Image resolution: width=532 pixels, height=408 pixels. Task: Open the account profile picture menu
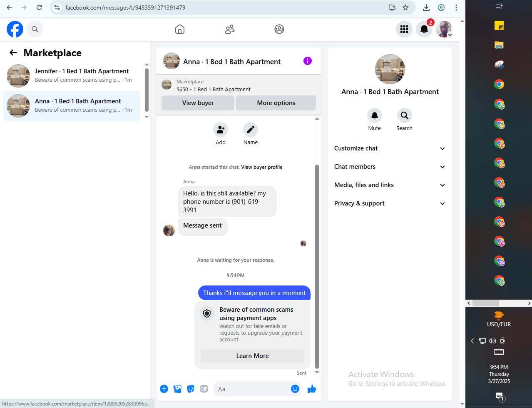point(444,29)
